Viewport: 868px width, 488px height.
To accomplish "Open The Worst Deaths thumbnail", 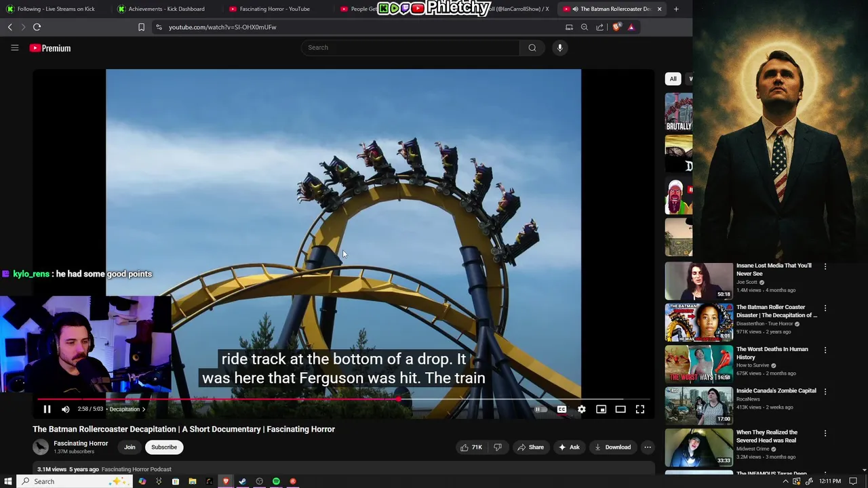I will point(699,364).
